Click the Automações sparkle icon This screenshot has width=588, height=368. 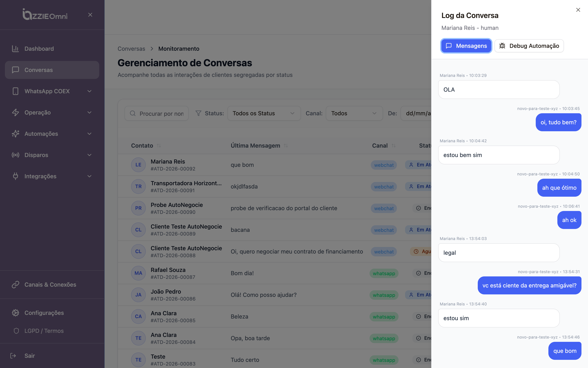[15, 134]
